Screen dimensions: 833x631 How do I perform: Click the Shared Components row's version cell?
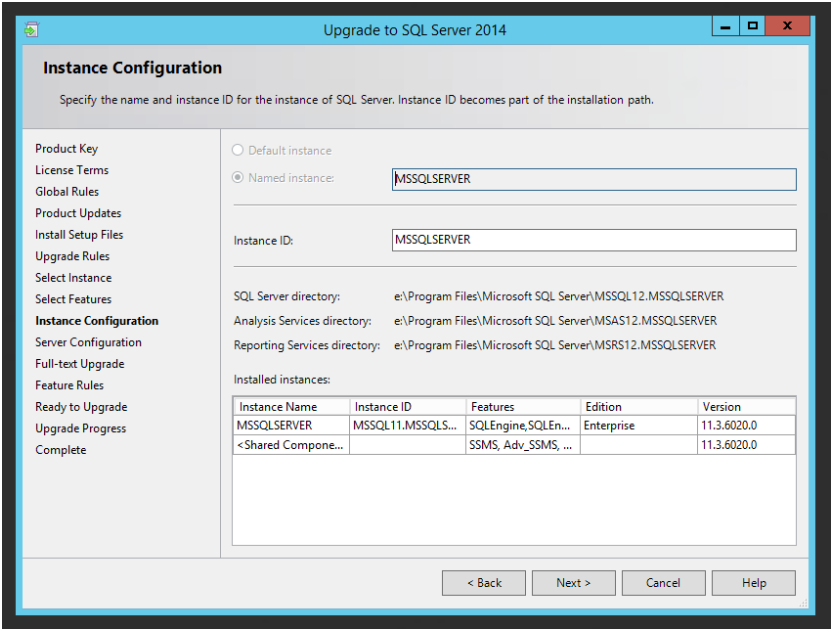pos(746,445)
